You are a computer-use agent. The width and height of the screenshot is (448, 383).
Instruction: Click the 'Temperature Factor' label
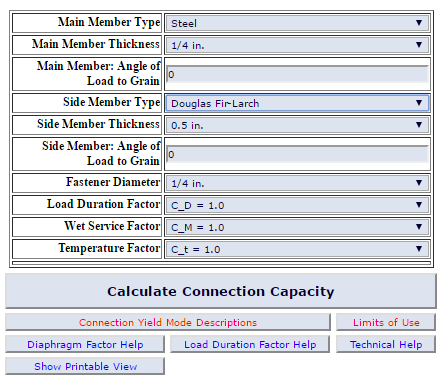109,248
